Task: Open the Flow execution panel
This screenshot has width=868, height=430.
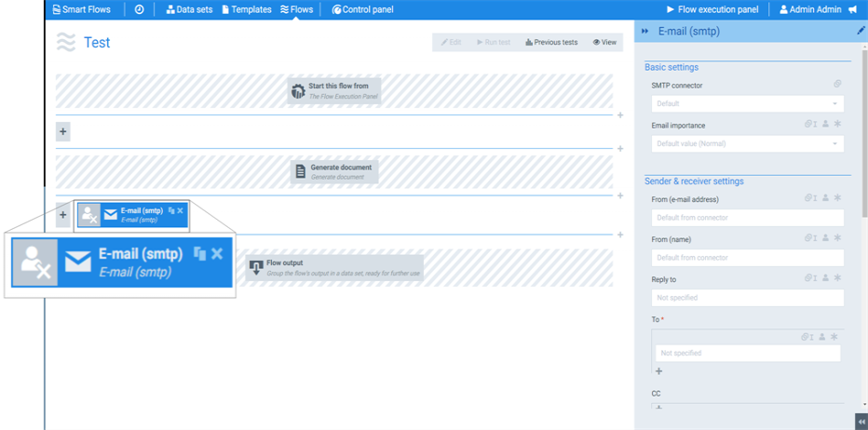Action: [712, 9]
